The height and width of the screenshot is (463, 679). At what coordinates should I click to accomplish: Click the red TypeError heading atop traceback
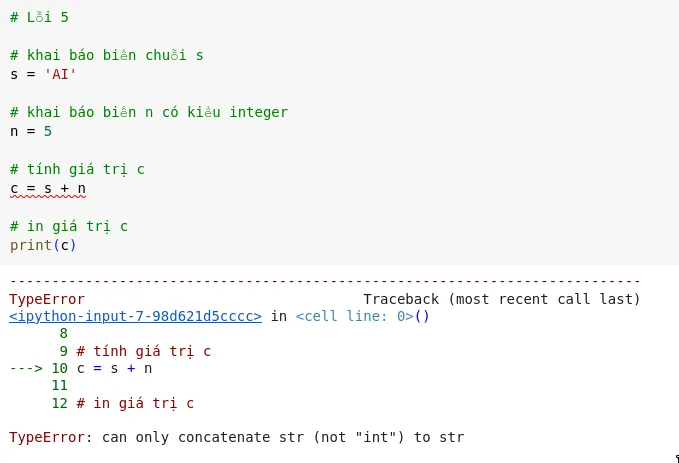[x=47, y=299]
